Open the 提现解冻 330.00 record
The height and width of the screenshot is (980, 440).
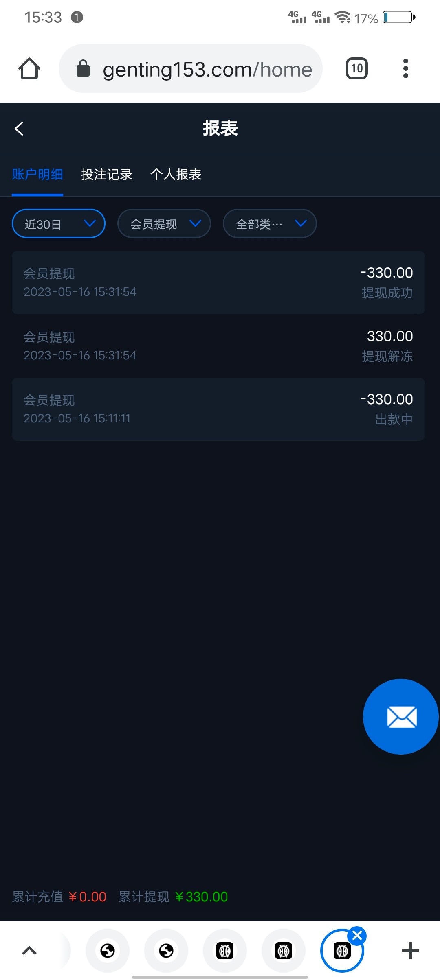pyautogui.click(x=218, y=346)
